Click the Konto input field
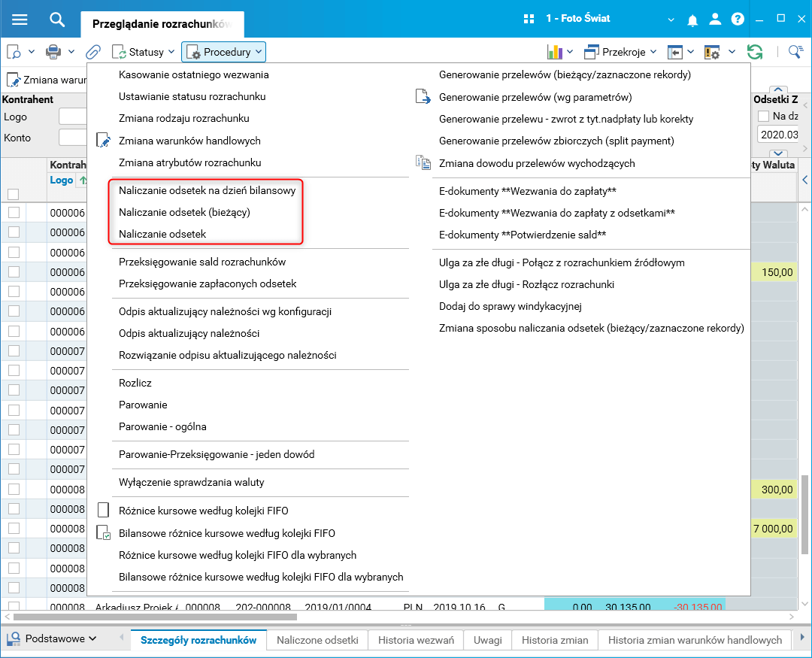 tap(72, 138)
